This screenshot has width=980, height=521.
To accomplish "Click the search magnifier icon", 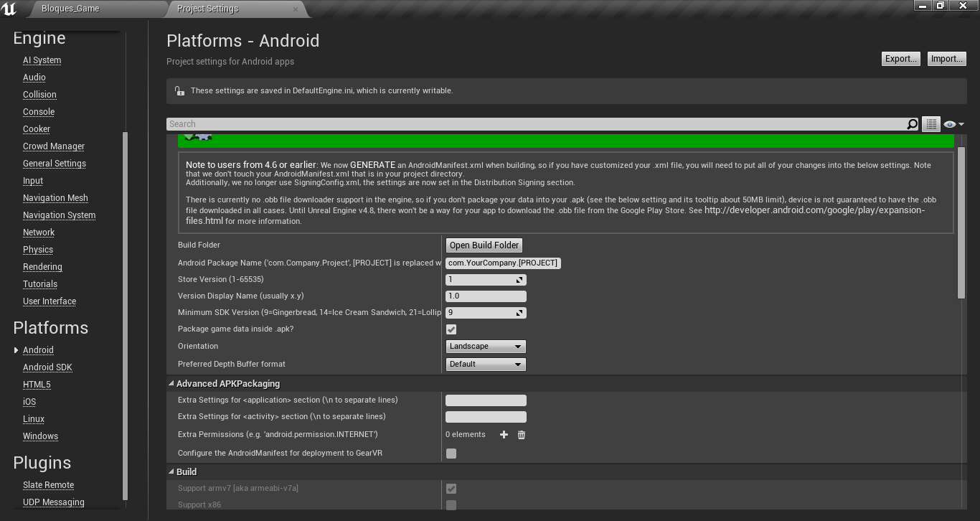I will coord(912,124).
